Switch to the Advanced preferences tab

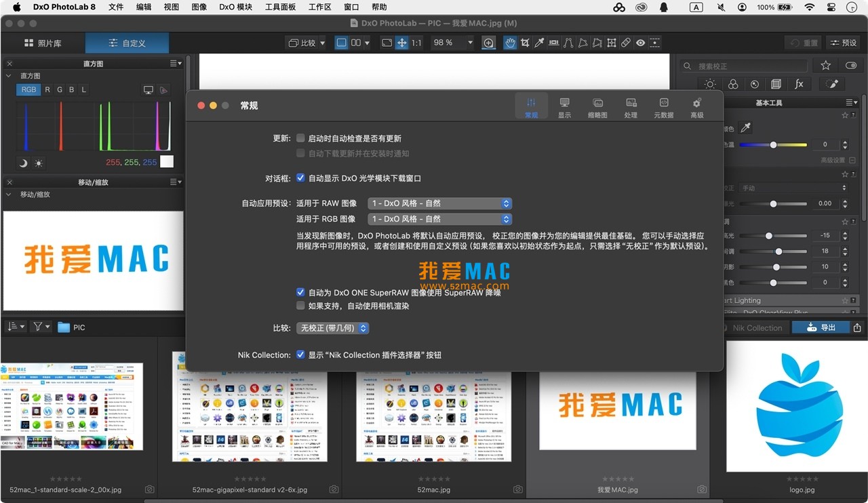pyautogui.click(x=696, y=107)
